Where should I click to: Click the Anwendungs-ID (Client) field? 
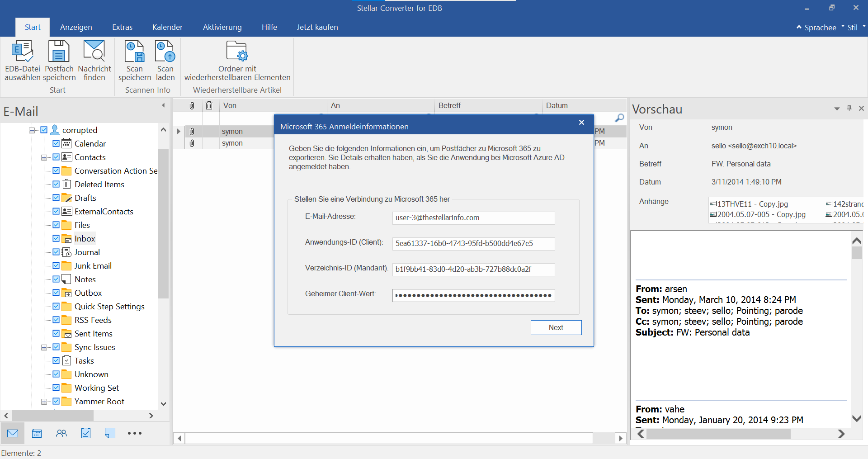coord(473,244)
